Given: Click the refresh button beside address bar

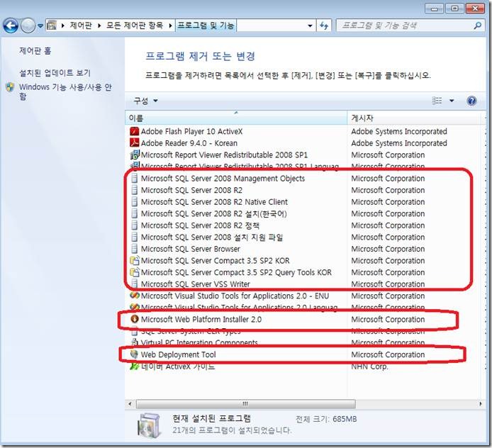Looking at the screenshot, I should pyautogui.click(x=323, y=26).
